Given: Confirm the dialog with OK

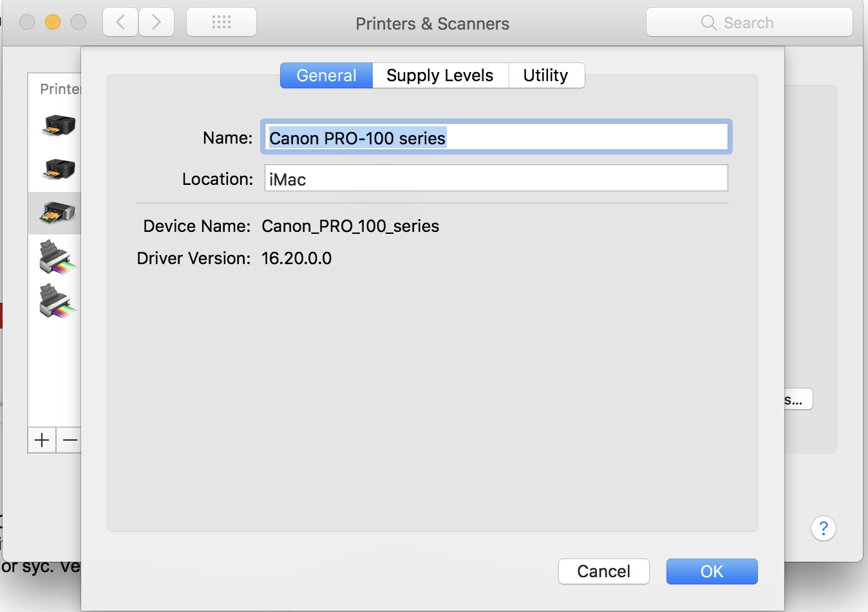Looking at the screenshot, I should (712, 571).
